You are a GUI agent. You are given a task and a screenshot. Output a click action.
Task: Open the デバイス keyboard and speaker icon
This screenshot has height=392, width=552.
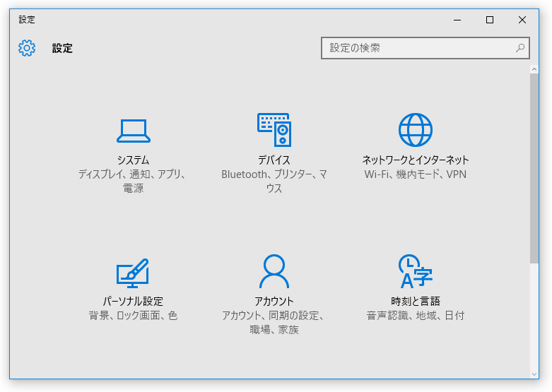(274, 130)
